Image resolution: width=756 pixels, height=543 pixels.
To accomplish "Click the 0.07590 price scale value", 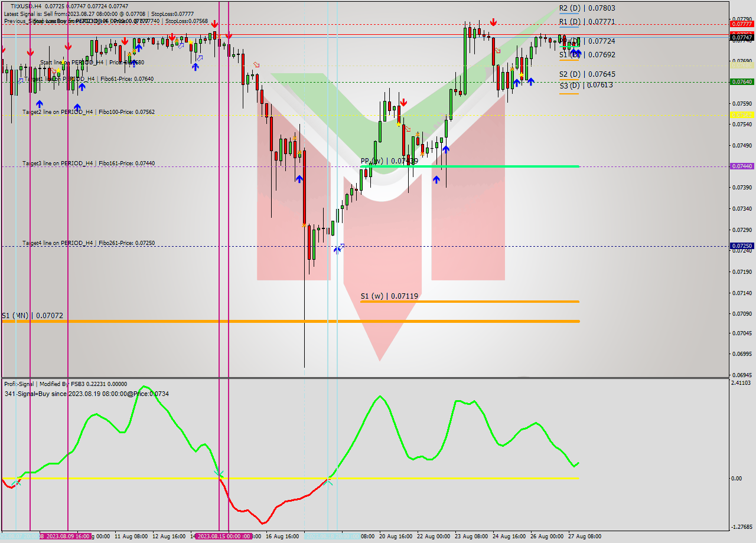I will click(x=742, y=103).
